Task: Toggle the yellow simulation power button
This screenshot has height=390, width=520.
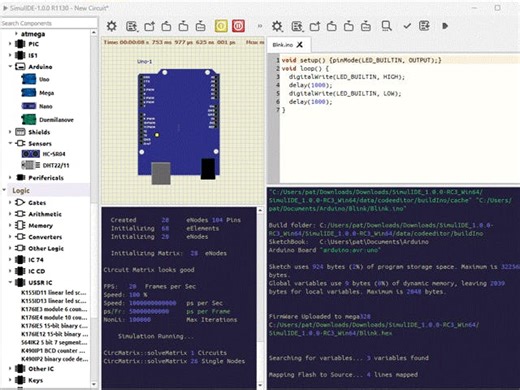Action: pyautogui.click(x=221, y=26)
